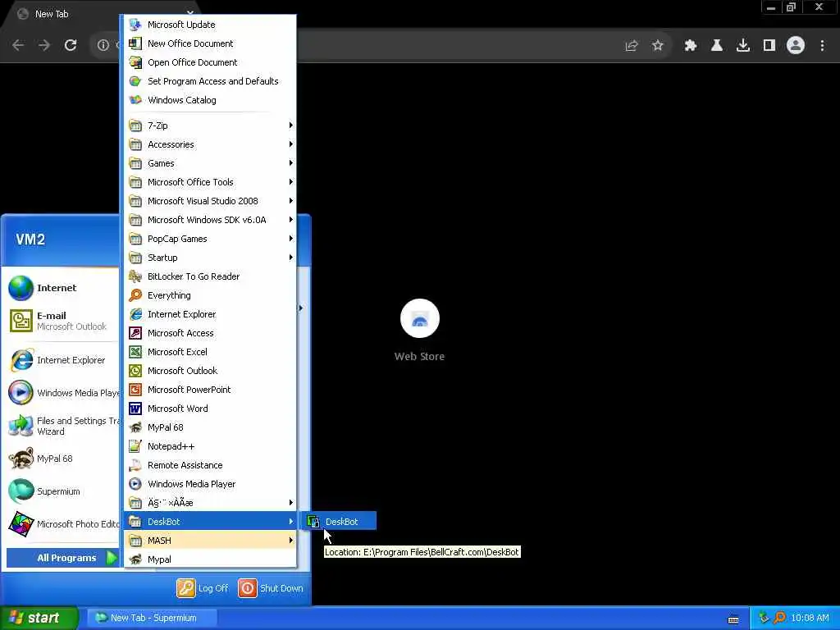This screenshot has width=840, height=630.
Task: Open the browser three-dot menu
Action: coord(822,46)
